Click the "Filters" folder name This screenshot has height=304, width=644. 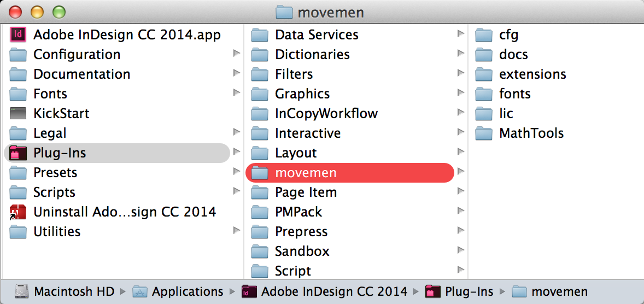point(294,74)
